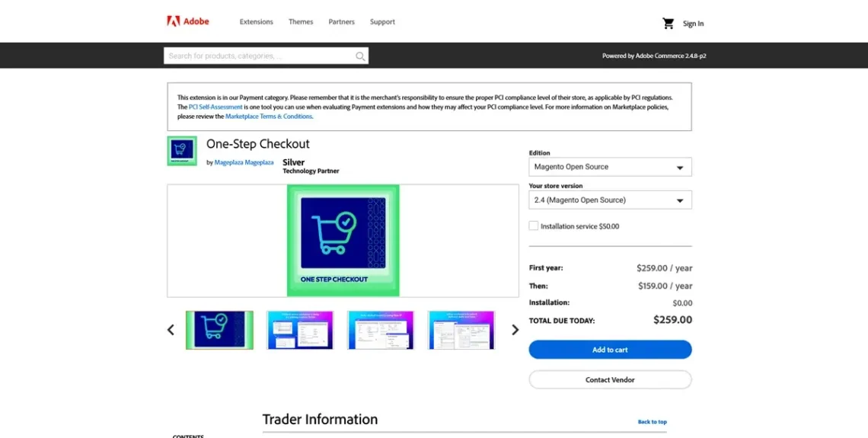The width and height of the screenshot is (868, 438).
Task: Go to next thumbnails with right arrow
Action: click(515, 330)
